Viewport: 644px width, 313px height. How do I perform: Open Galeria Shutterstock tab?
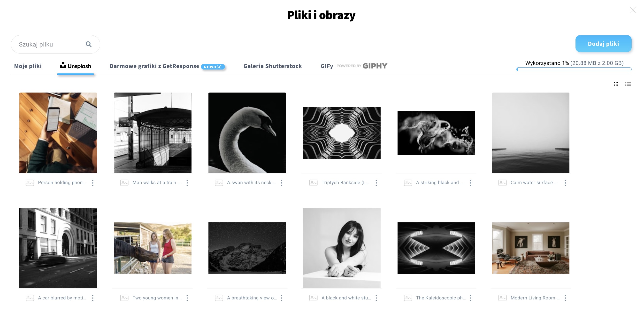pos(273,66)
